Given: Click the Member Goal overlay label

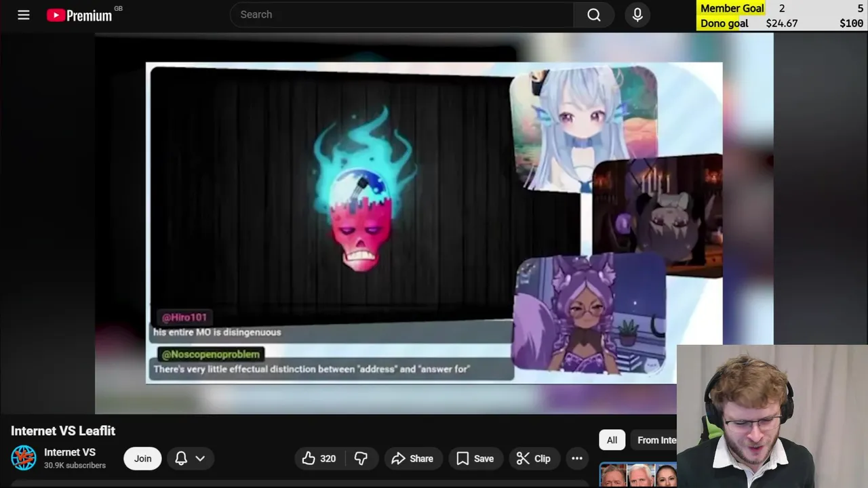Looking at the screenshot, I should click(x=732, y=8).
